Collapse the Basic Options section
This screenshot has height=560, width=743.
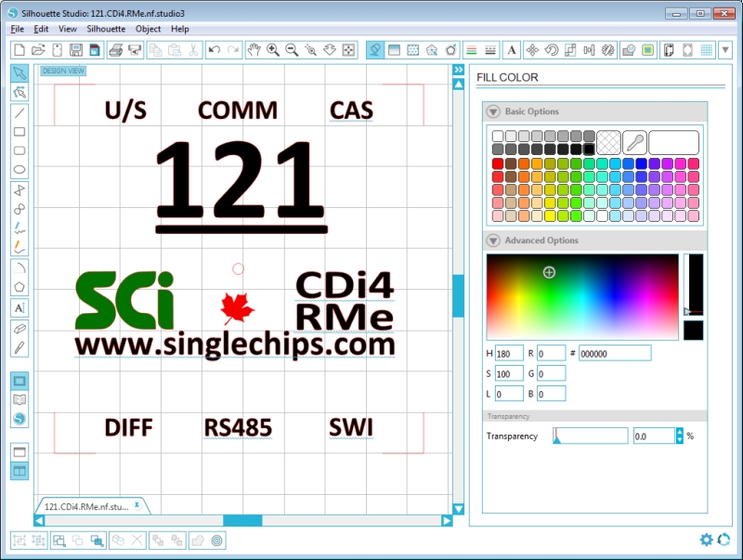pos(493,111)
